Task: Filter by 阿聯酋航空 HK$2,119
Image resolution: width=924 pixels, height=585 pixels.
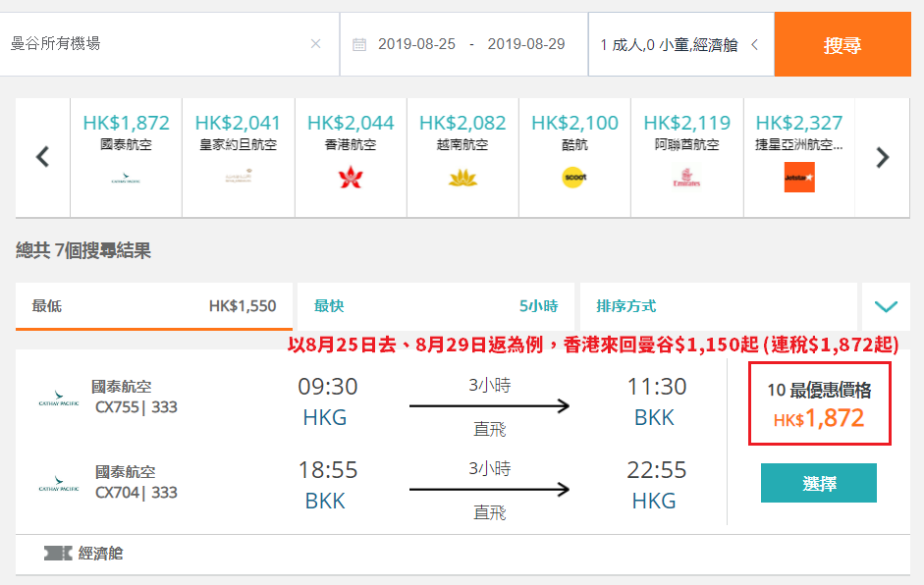Action: point(686,158)
